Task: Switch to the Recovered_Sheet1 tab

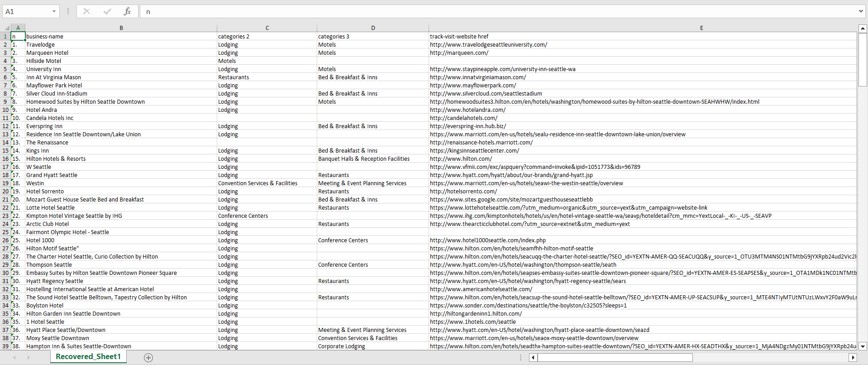Action: click(x=88, y=356)
